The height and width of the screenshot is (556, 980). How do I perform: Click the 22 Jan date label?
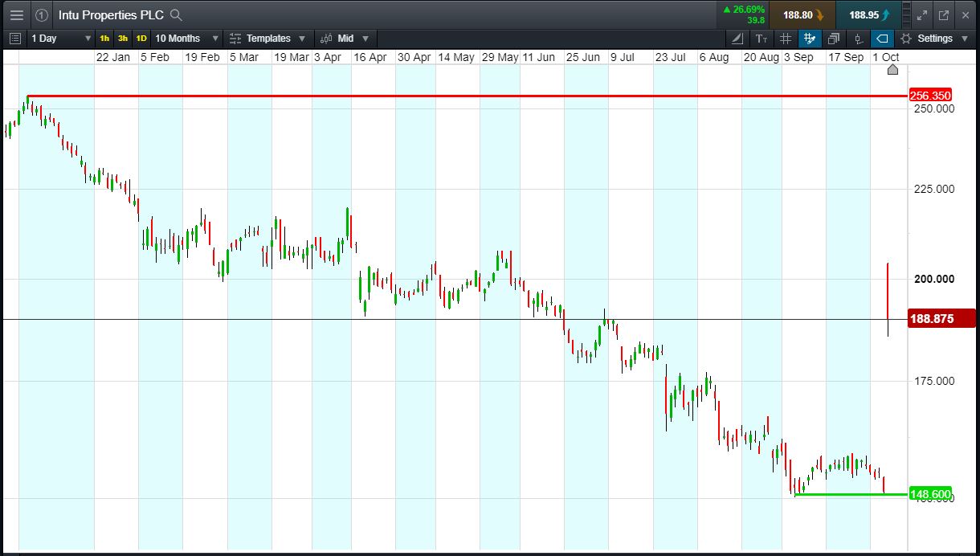click(x=112, y=57)
